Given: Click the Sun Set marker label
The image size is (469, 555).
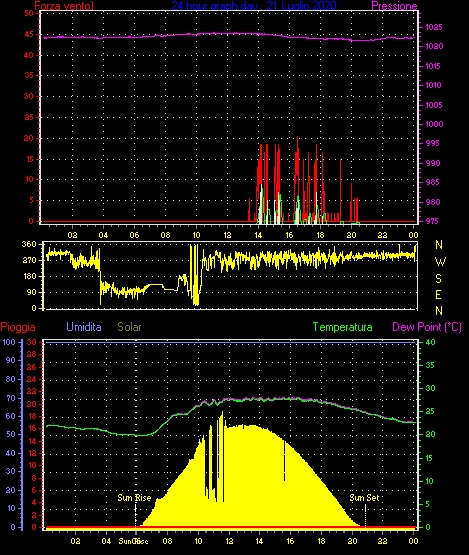Looking at the screenshot, I should (x=364, y=498).
